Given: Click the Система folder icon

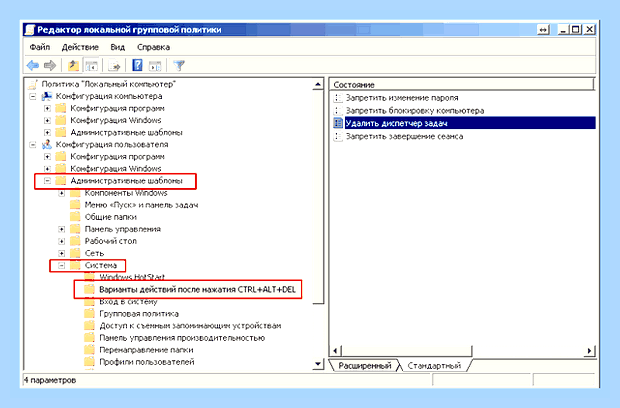Looking at the screenshot, I should 75,265.
